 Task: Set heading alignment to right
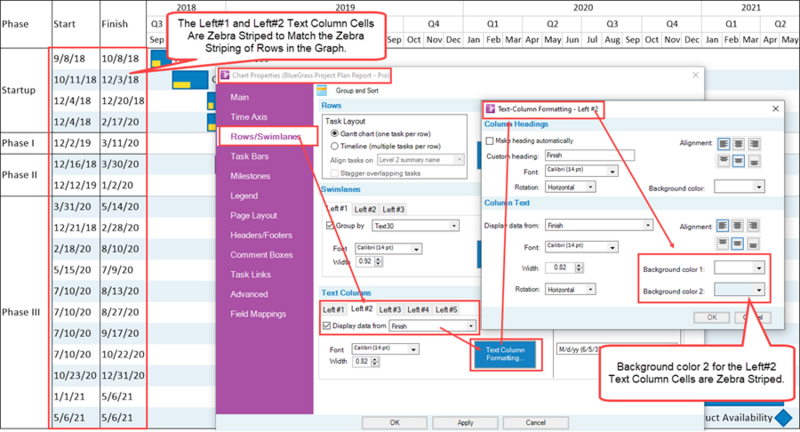coord(754,144)
